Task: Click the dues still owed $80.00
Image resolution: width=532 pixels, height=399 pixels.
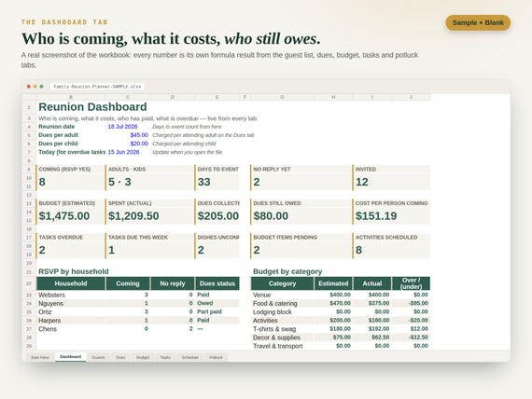Action: [271, 216]
